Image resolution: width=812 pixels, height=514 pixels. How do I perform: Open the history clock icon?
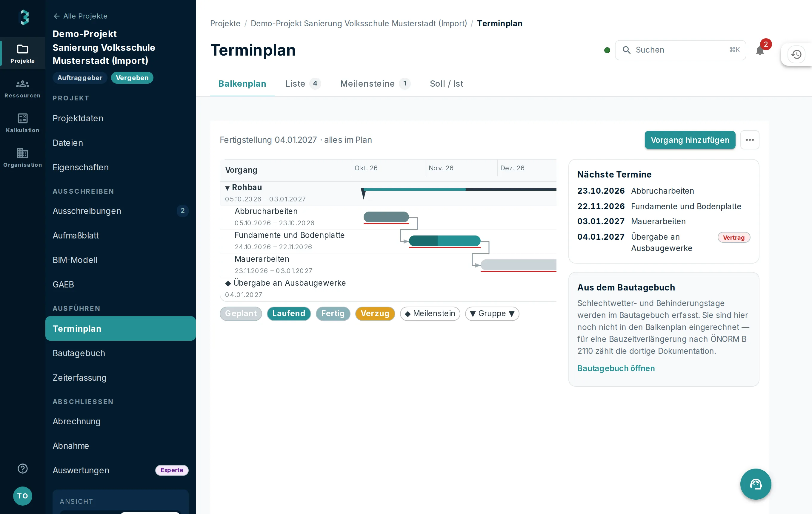coord(796,54)
